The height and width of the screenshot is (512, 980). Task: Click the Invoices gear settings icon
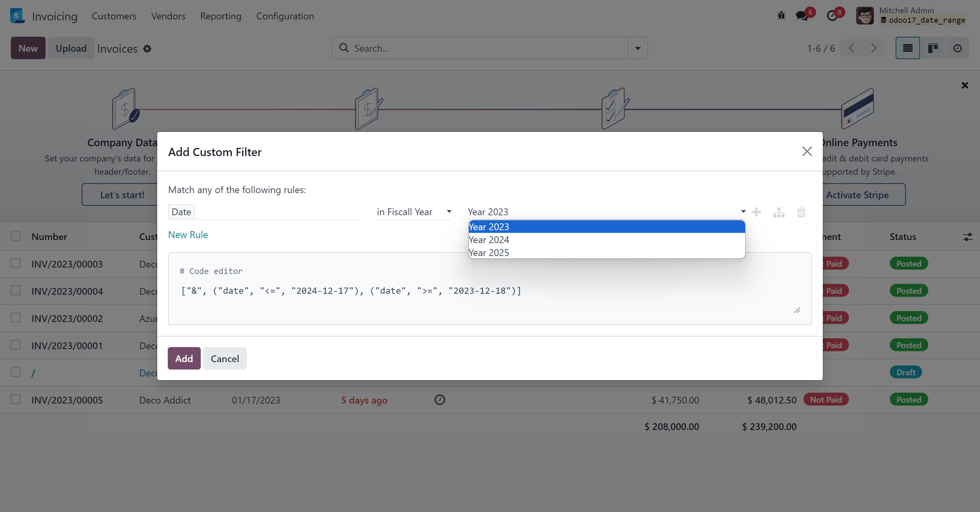pos(147,49)
